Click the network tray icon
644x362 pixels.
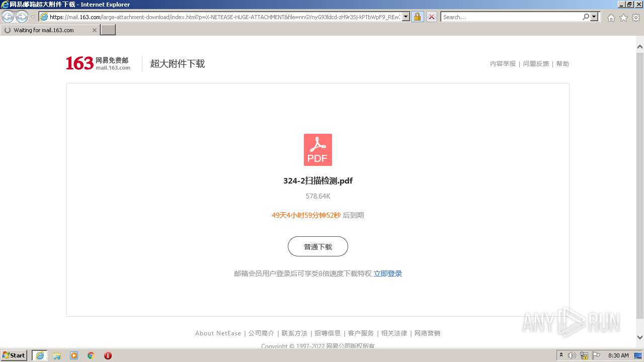coord(584,355)
